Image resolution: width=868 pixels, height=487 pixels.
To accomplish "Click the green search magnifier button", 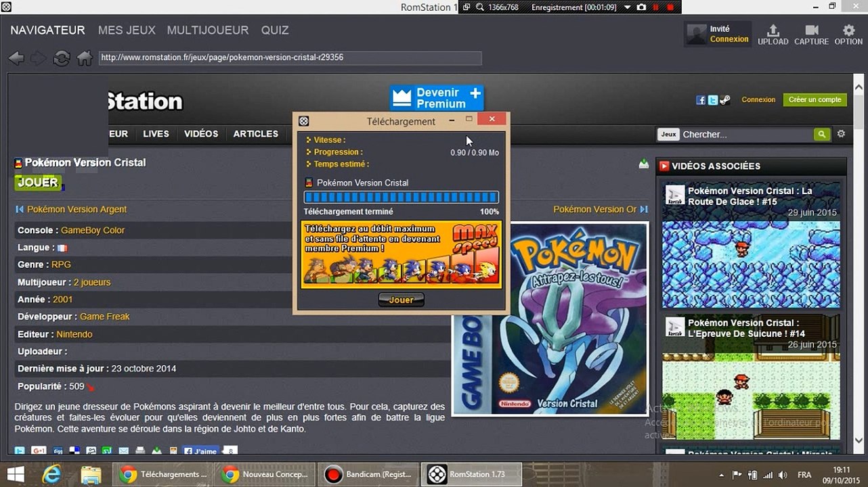I will pyautogui.click(x=822, y=134).
